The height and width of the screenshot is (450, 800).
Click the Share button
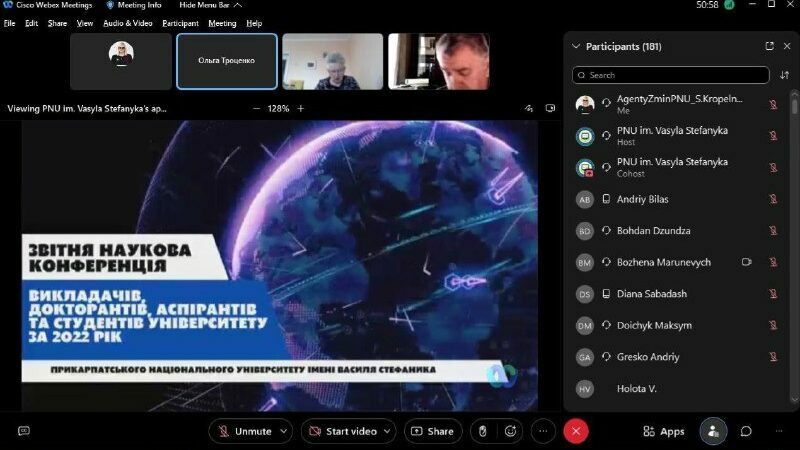click(x=431, y=431)
